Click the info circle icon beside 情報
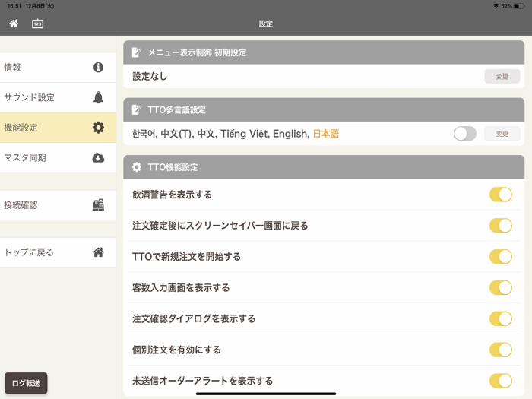Image resolution: width=532 pixels, height=399 pixels. (x=98, y=68)
